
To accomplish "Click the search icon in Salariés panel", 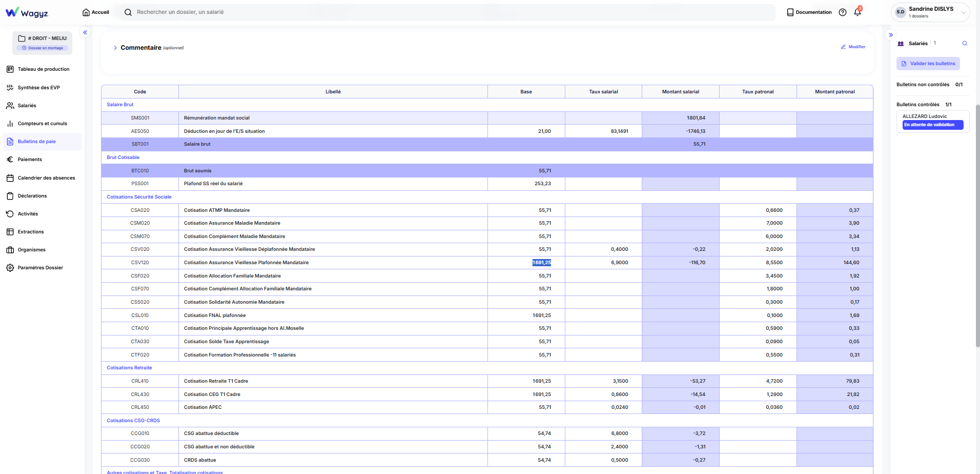I will (x=965, y=44).
